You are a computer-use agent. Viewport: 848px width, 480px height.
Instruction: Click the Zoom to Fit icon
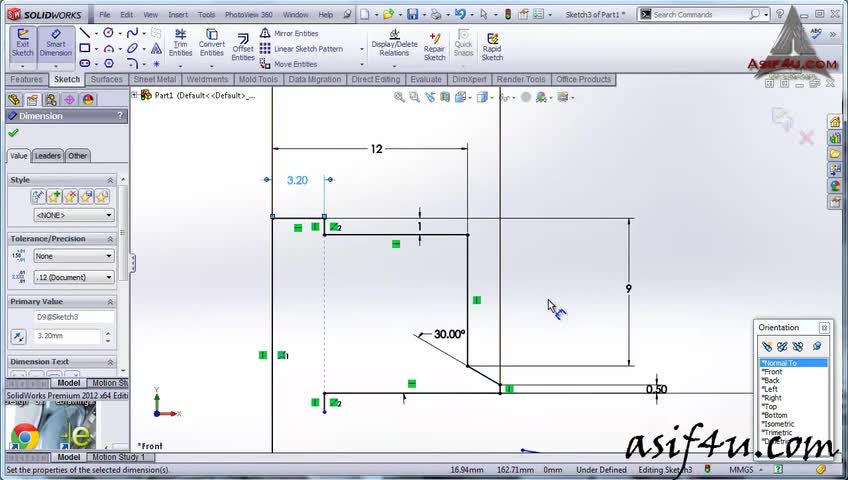click(399, 97)
